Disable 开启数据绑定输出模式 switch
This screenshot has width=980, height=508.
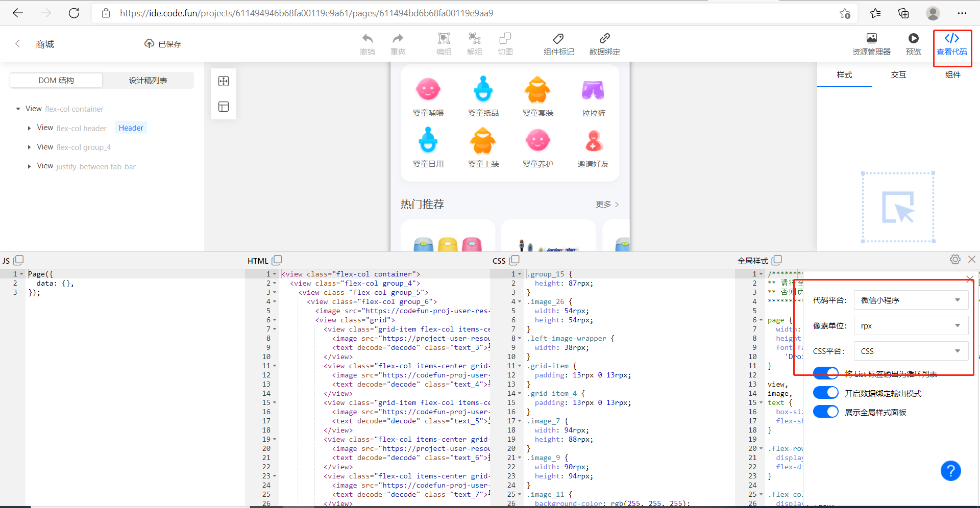click(825, 392)
